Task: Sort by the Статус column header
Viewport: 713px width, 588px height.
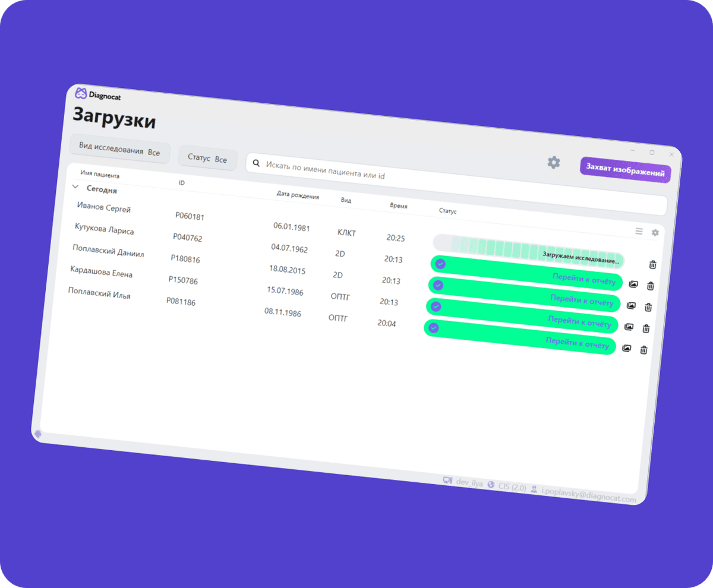Action: [448, 211]
